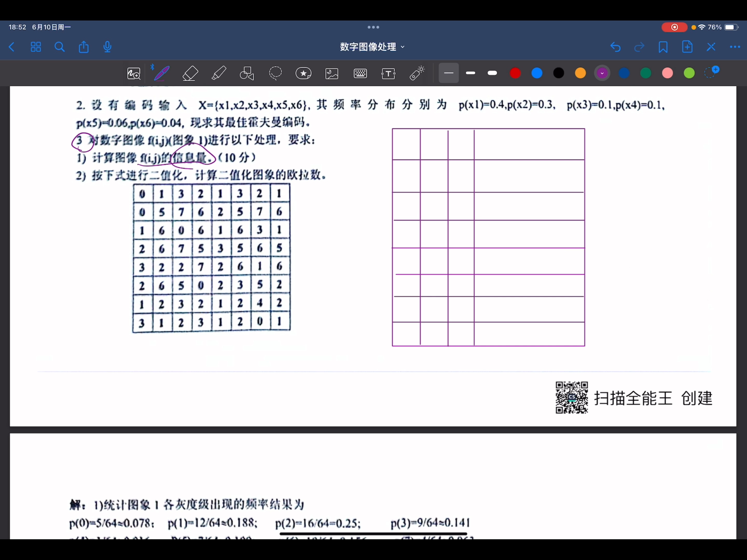Go back with the left chevron

point(11,47)
